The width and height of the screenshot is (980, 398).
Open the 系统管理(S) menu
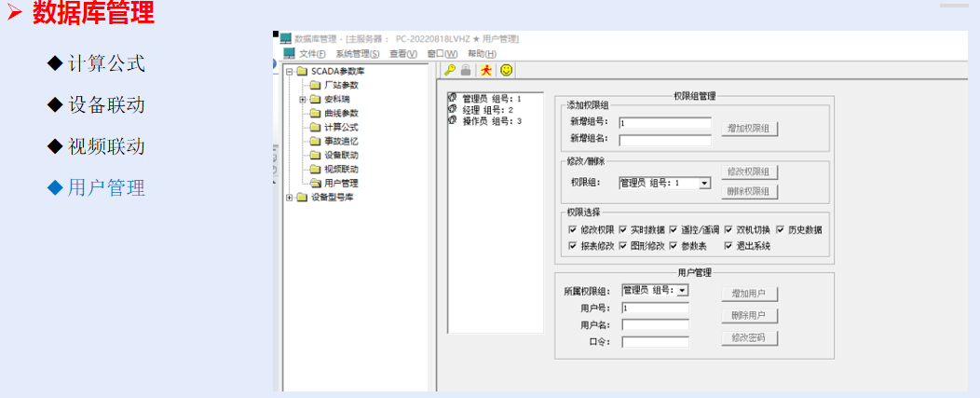pos(357,54)
